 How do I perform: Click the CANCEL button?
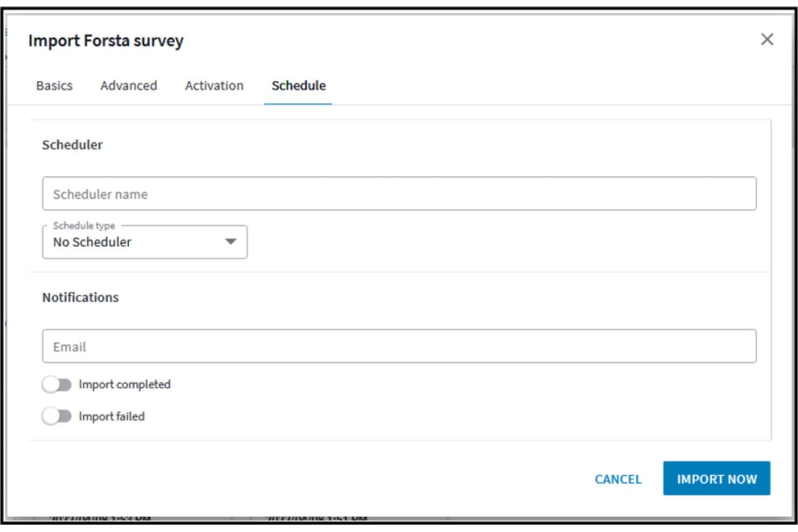[618, 479]
